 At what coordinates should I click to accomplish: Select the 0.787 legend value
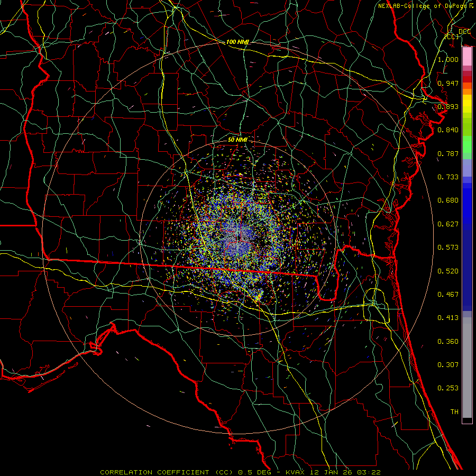point(448,153)
